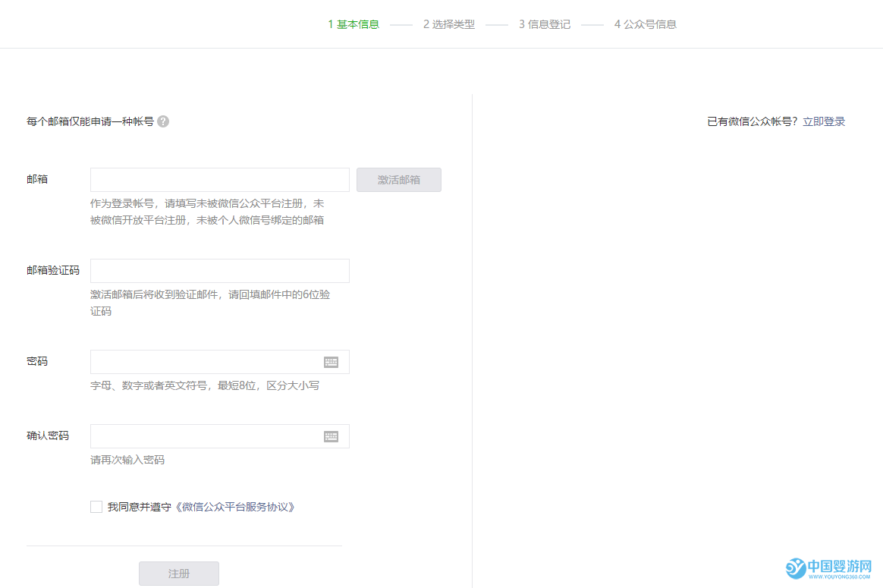
Task: Click the keyboard icon in the 确认密码 field
Action: coord(332,435)
